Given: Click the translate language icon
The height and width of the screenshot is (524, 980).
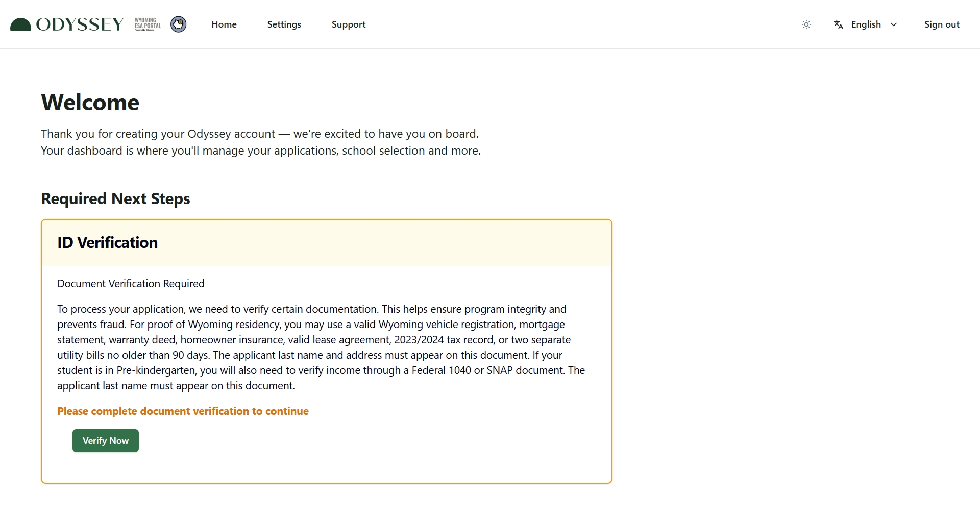Looking at the screenshot, I should coord(839,24).
